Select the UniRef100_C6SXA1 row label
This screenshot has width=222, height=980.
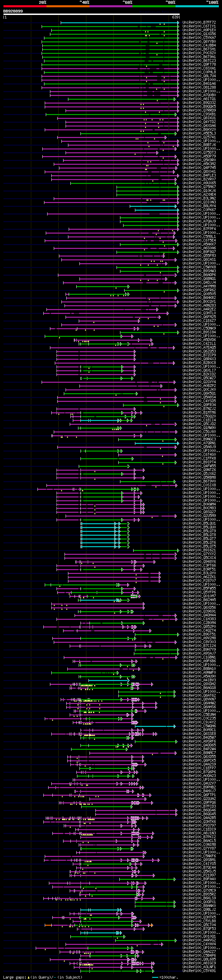[199, 68]
